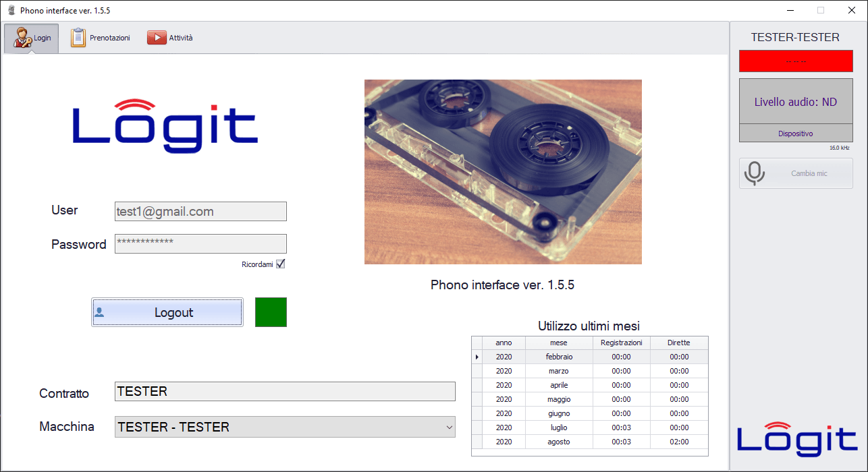Image resolution: width=868 pixels, height=472 pixels.
Task: Click the row selector arrow for febbraio
Action: tap(477, 357)
